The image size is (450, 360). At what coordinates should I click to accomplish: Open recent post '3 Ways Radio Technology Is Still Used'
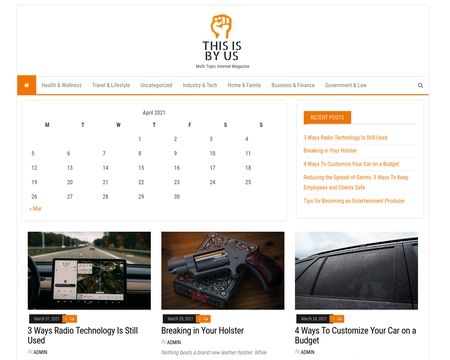point(345,137)
